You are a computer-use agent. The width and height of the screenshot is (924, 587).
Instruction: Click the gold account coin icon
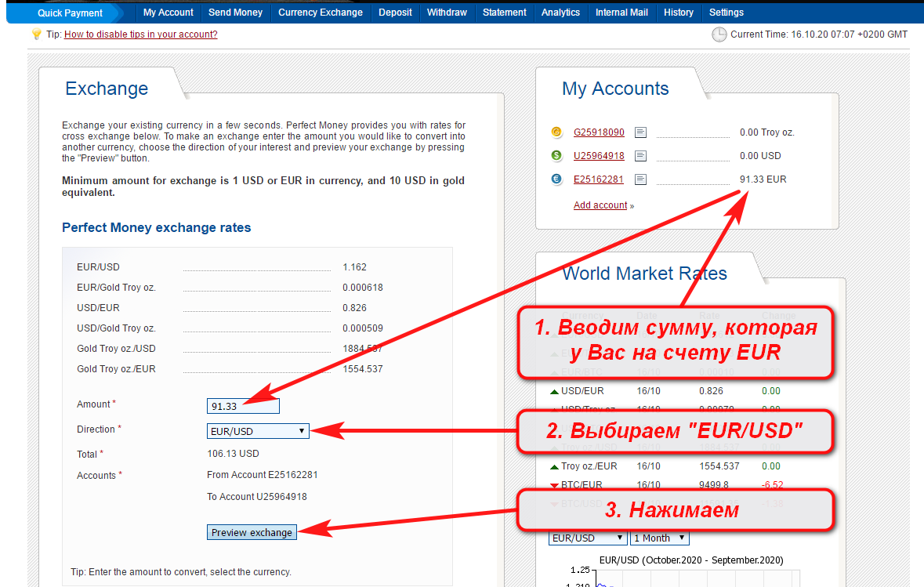[x=556, y=132]
